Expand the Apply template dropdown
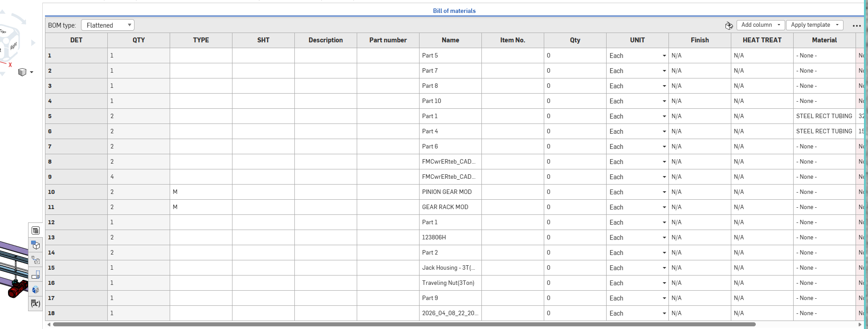868x329 pixels. 815,25
